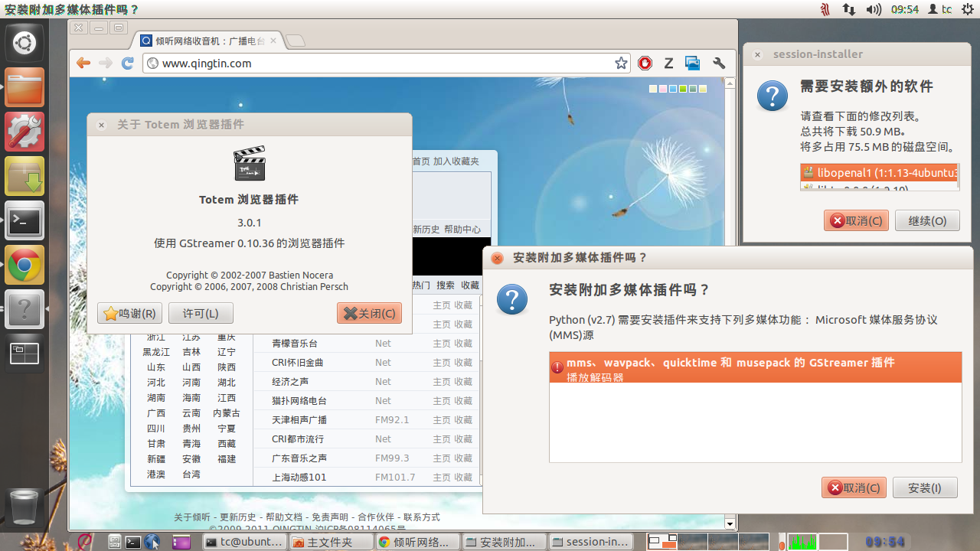
Task: Close Totem about dialog with 关闭(C)
Action: pyautogui.click(x=369, y=313)
